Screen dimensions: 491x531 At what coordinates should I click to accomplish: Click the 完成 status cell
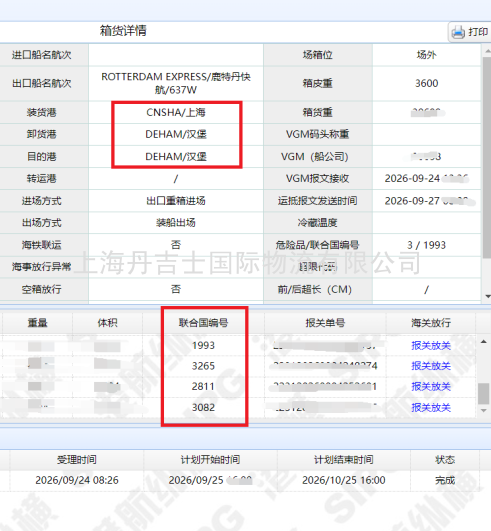coord(445,480)
